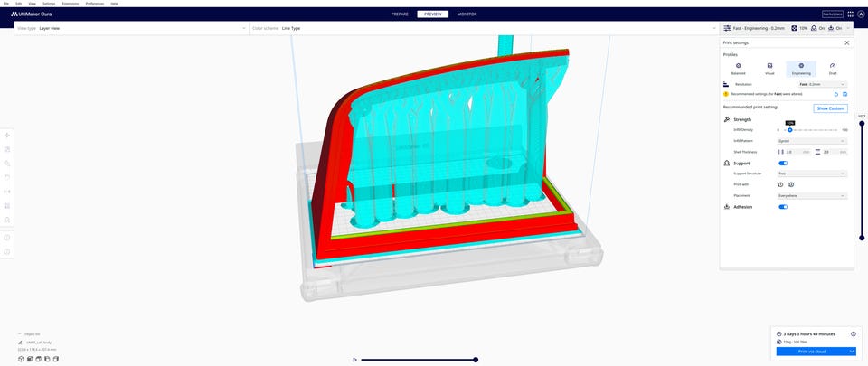The height and width of the screenshot is (366, 868).
Task: Choose second extruder for Print with
Action: [x=791, y=184]
